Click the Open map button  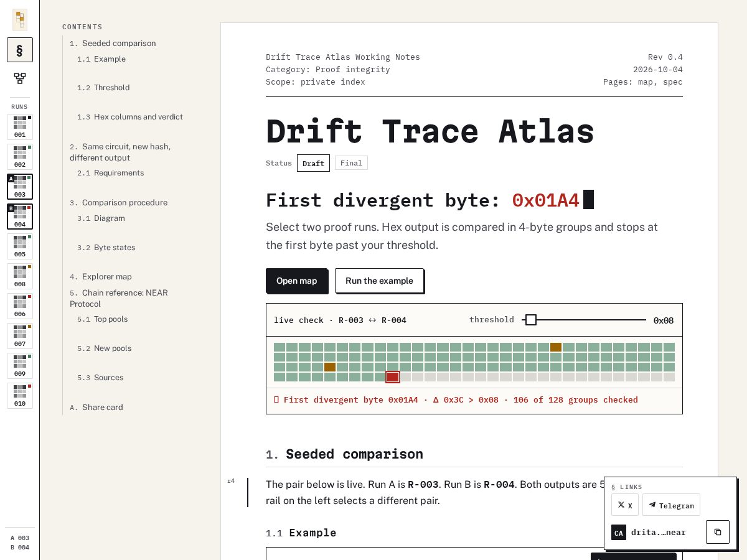[296, 281]
